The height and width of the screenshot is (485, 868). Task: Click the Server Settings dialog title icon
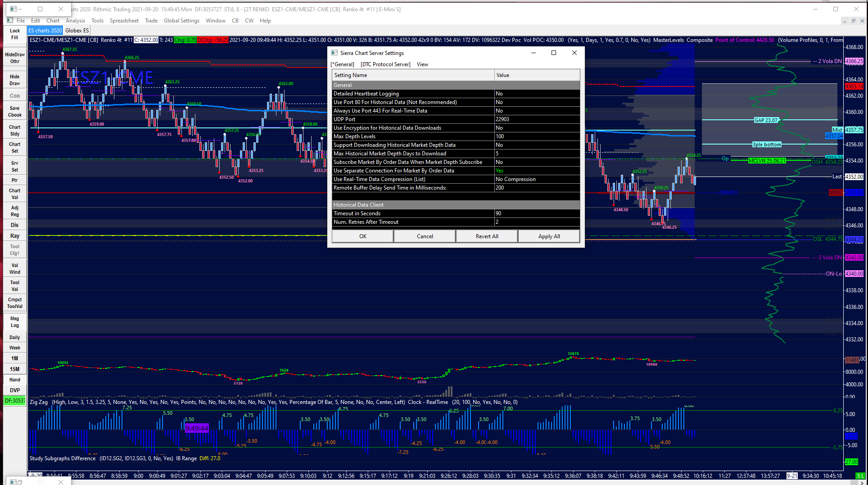pyautogui.click(x=335, y=53)
